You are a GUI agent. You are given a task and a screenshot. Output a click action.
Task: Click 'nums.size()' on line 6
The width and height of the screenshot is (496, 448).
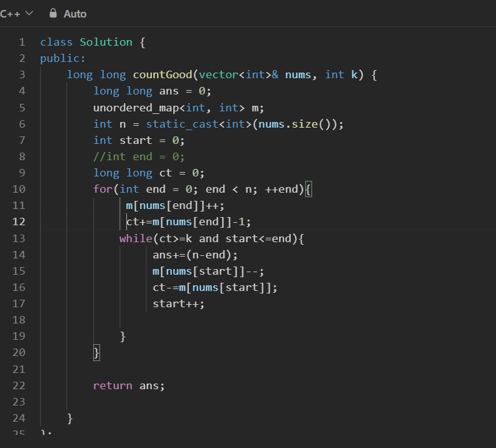point(295,124)
